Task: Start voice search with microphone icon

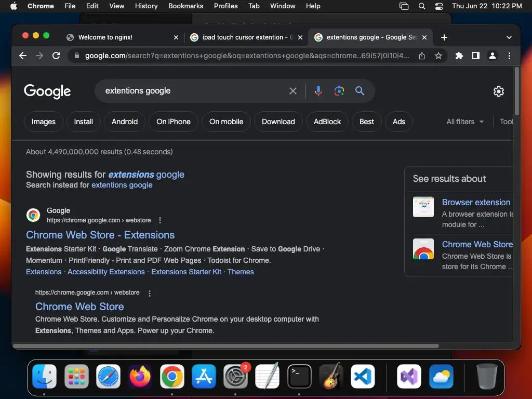Action: 318,91
